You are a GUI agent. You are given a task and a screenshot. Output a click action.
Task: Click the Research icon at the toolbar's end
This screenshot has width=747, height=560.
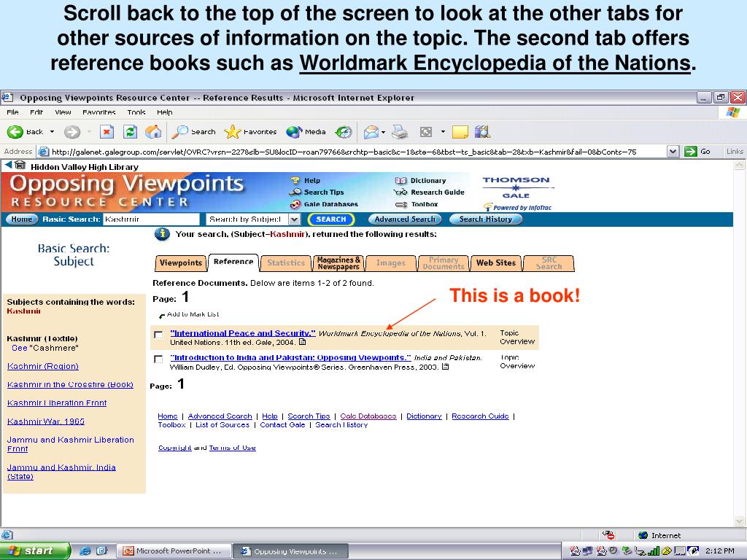(x=482, y=132)
